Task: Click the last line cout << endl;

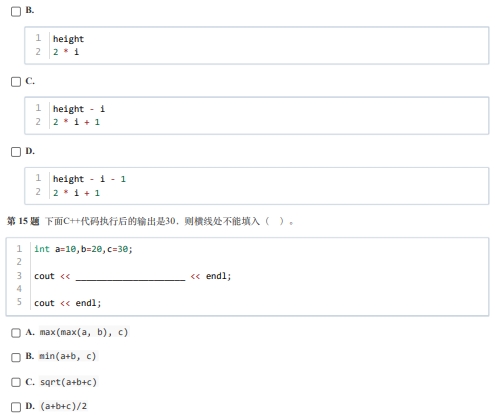Action: tap(67, 303)
